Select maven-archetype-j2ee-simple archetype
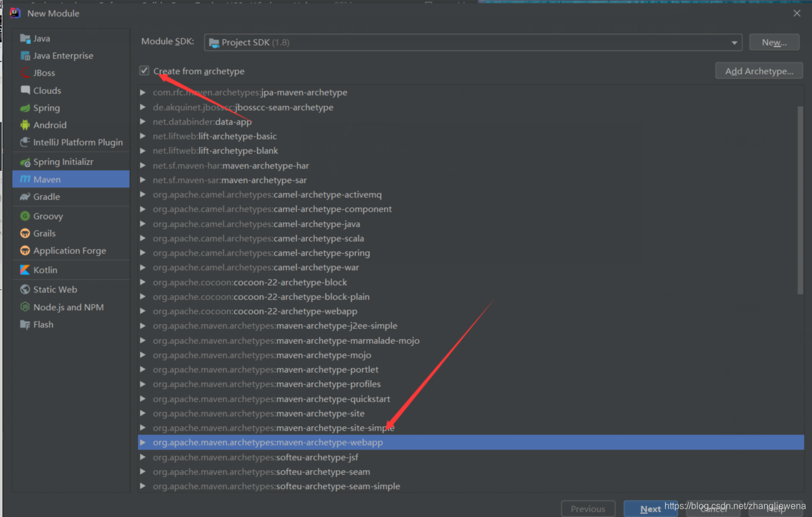Viewport: 812px width, 517px height. (471, 326)
